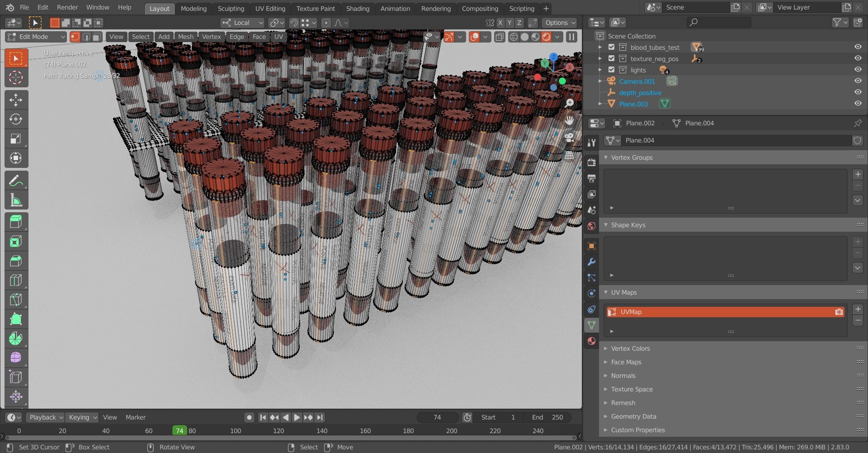Screen dimensions: 868x453
Task: Uncheck the lights collection checkbox
Action: [x=611, y=70]
